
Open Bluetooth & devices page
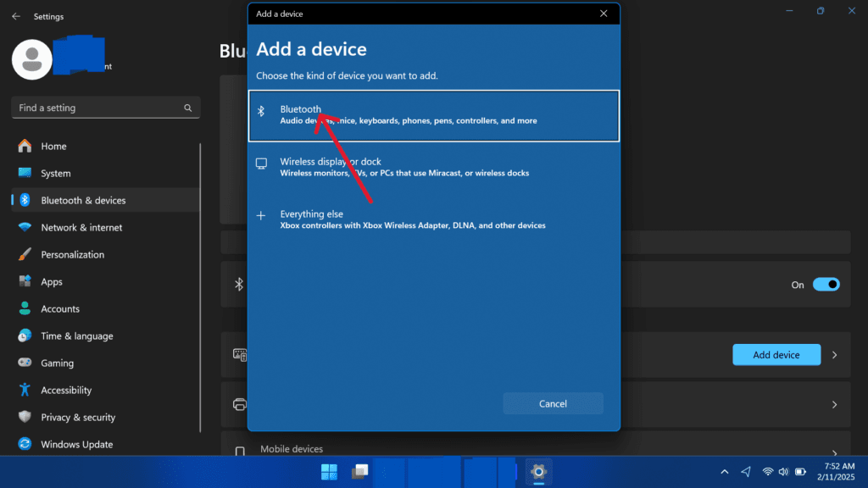click(106, 200)
